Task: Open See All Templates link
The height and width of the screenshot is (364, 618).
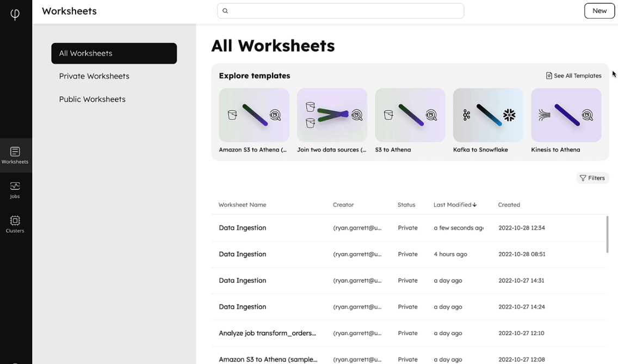Action: tap(573, 76)
